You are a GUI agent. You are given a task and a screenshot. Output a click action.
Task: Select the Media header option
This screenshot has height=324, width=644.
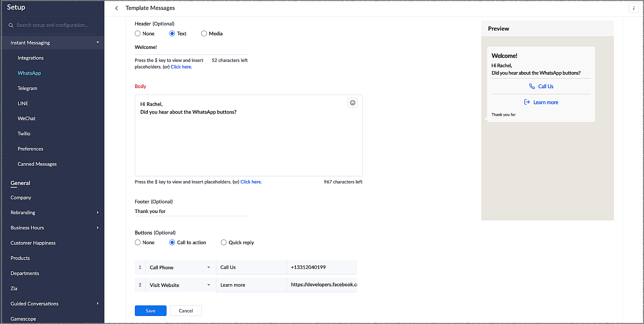pos(204,33)
